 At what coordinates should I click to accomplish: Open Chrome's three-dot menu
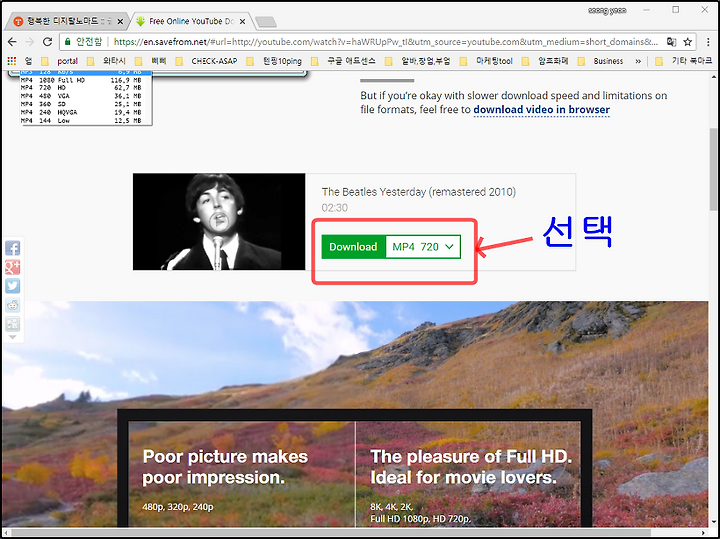click(709, 42)
